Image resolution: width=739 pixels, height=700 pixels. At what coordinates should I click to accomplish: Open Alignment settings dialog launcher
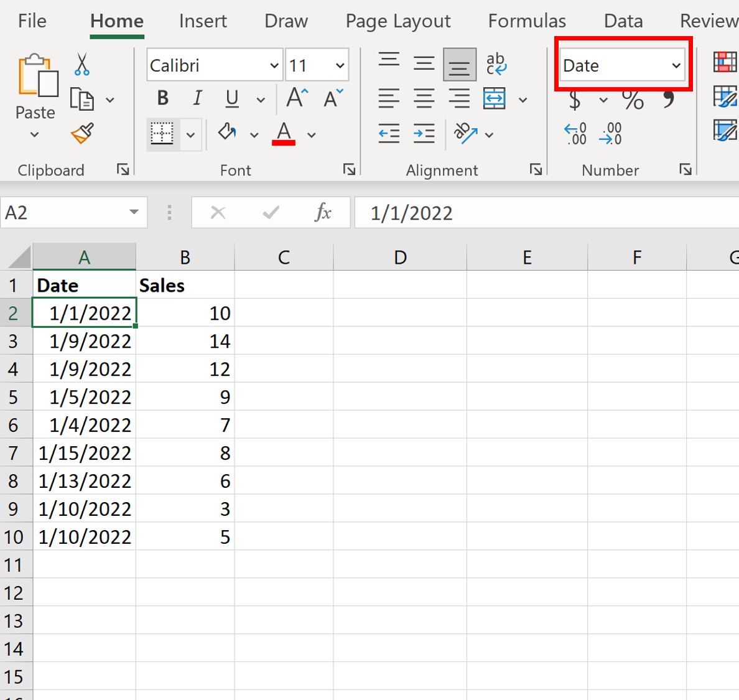(x=536, y=169)
